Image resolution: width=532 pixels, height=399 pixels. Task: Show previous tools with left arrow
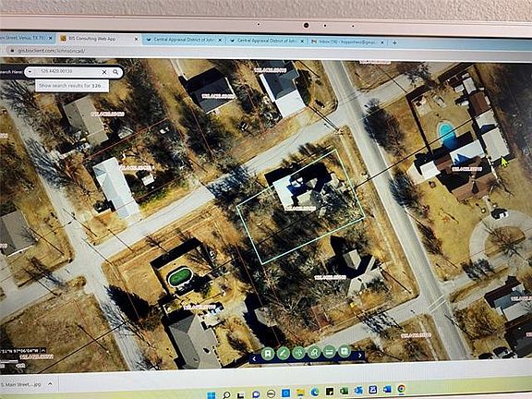(254, 358)
